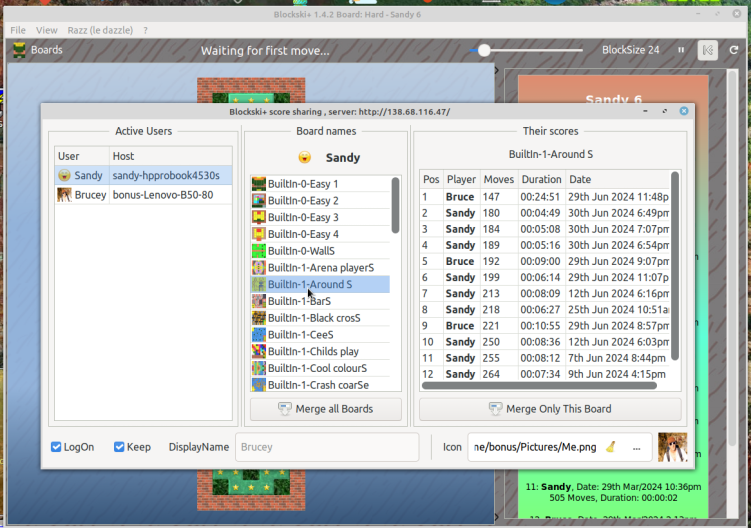The height and width of the screenshot is (528, 751).
Task: Click the reload board icon
Action: (x=733, y=50)
